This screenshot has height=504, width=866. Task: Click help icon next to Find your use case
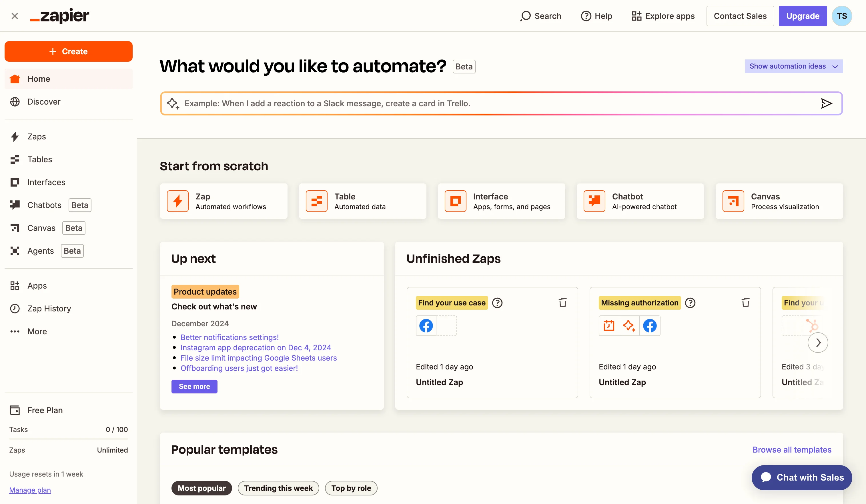pyautogui.click(x=497, y=303)
